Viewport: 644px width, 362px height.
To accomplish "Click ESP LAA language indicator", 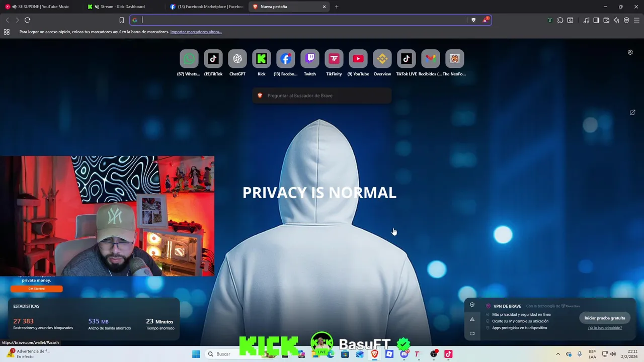I will coord(592,354).
